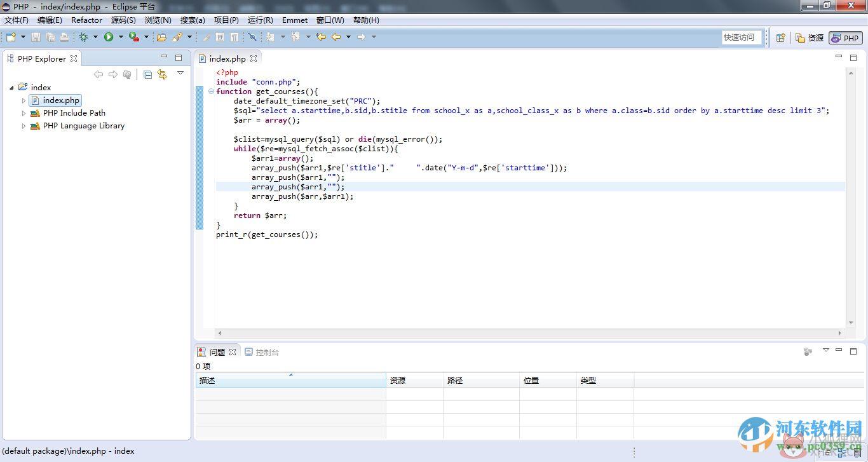Viewport: 868px width, 462px height.
Task: Open the Debug configurations dropdown arrow
Action: (x=95, y=37)
